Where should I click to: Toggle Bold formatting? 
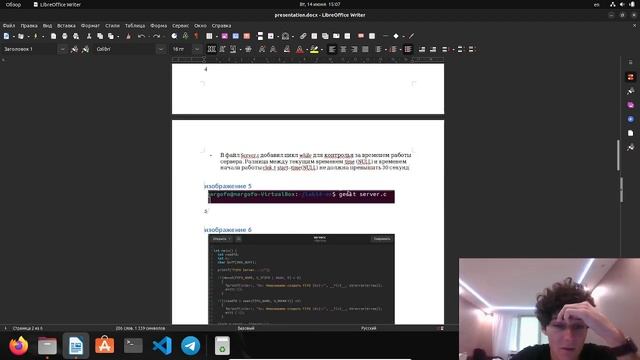[x=211, y=49]
